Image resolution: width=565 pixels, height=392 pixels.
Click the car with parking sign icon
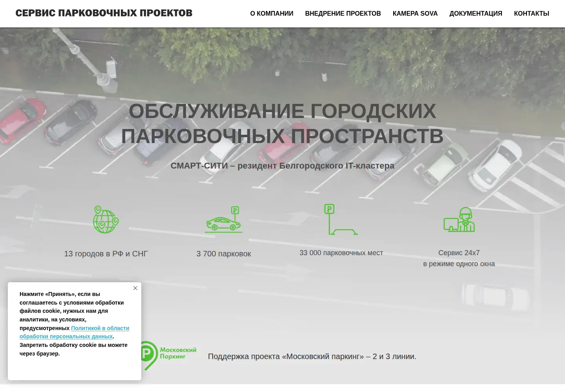[224, 220]
